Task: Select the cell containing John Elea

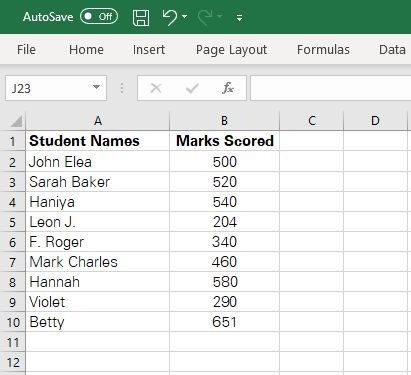Action: (x=98, y=162)
